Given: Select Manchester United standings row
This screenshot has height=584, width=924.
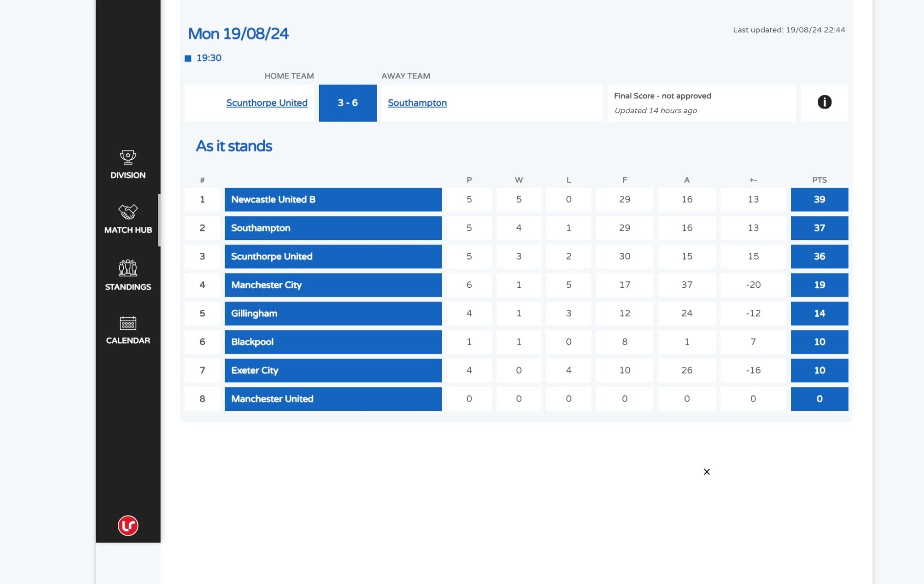Looking at the screenshot, I should coord(516,399).
